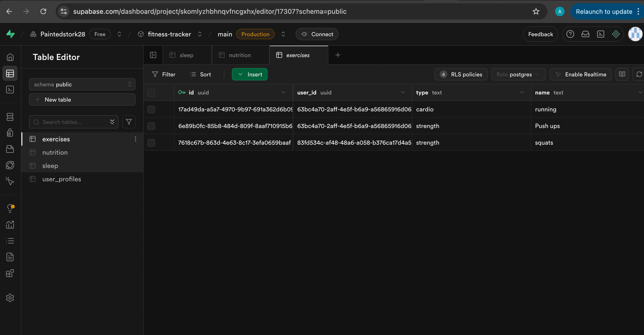Open the Storage sidebar icon
This screenshot has width=644, height=335.
click(10, 149)
